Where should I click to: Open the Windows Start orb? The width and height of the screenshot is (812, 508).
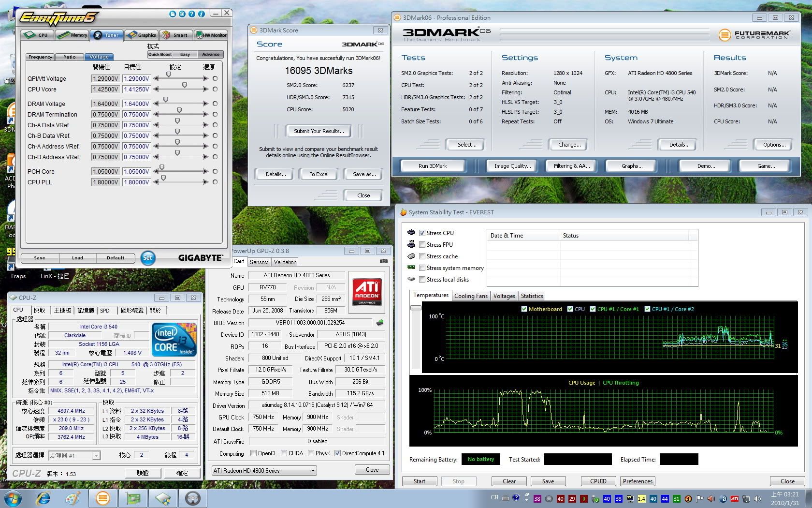tap(13, 498)
